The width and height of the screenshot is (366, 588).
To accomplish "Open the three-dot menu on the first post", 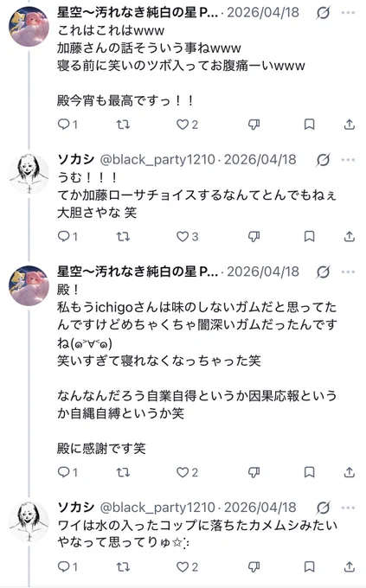I will tap(348, 13).
